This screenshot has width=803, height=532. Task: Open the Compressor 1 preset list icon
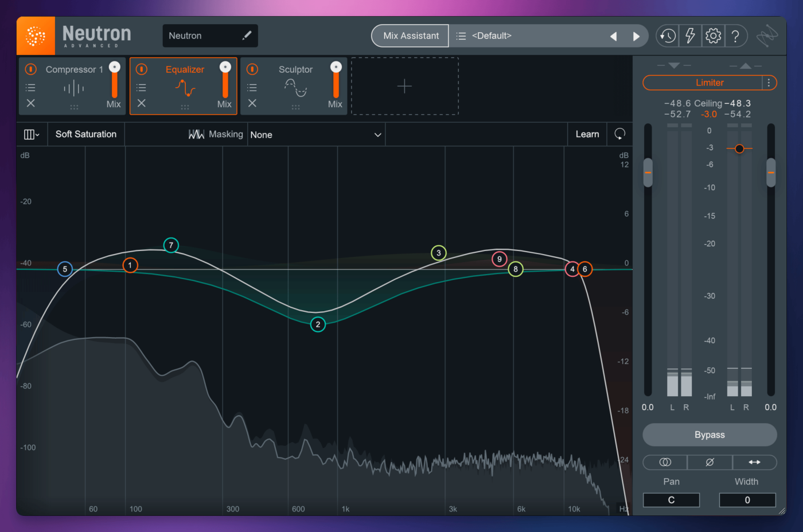[x=30, y=88]
